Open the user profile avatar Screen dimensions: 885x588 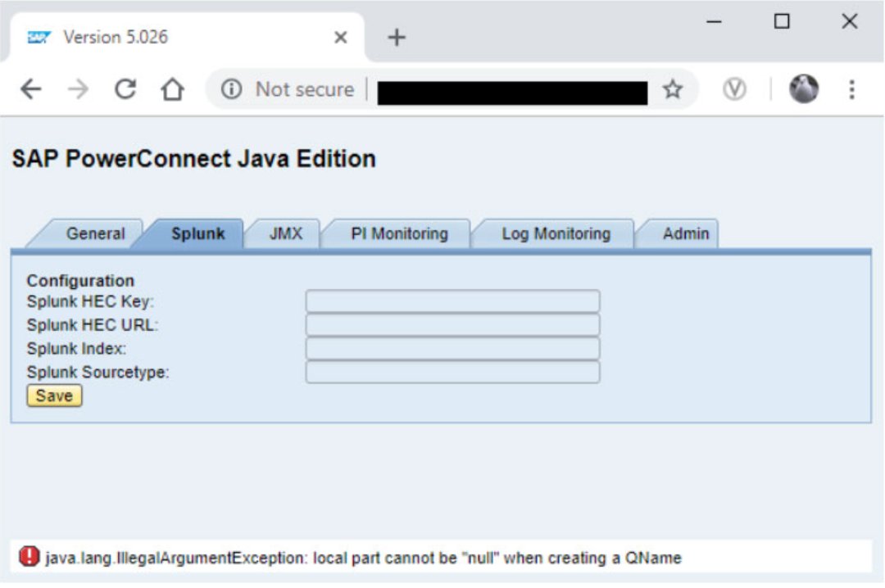[804, 89]
